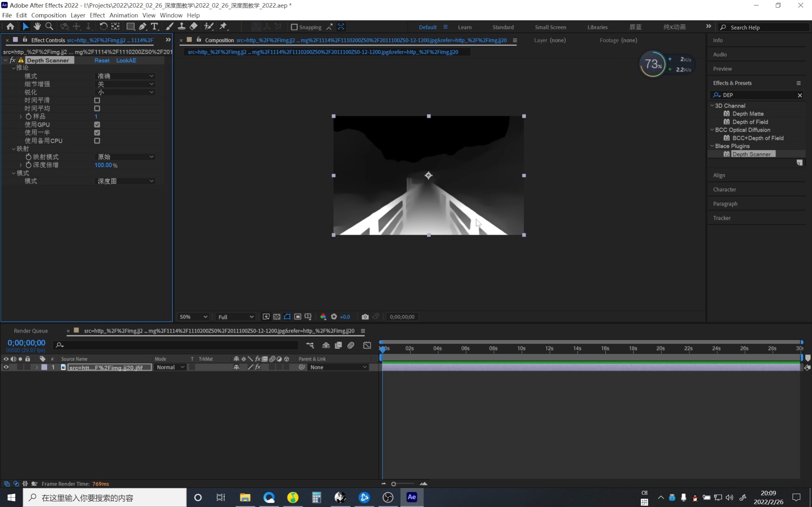This screenshot has height=507, width=812.
Task: Hide the src layer with its eye toggle
Action: [x=5, y=367]
